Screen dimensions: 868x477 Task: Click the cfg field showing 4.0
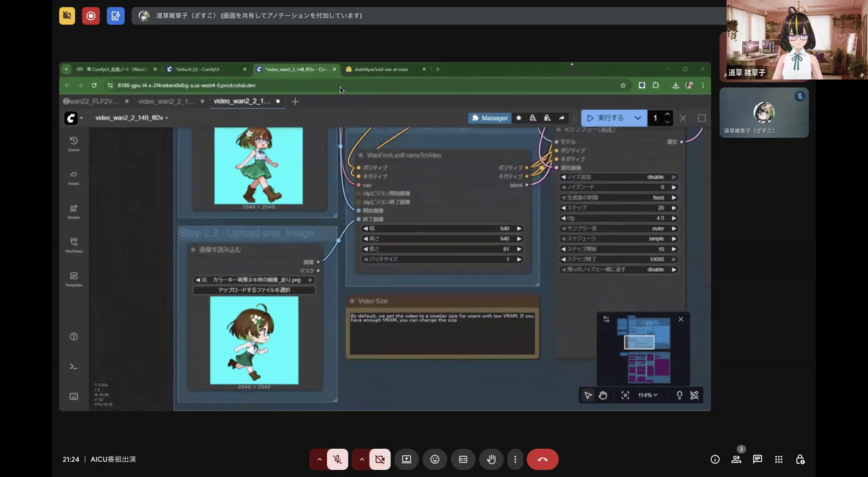[x=619, y=218]
